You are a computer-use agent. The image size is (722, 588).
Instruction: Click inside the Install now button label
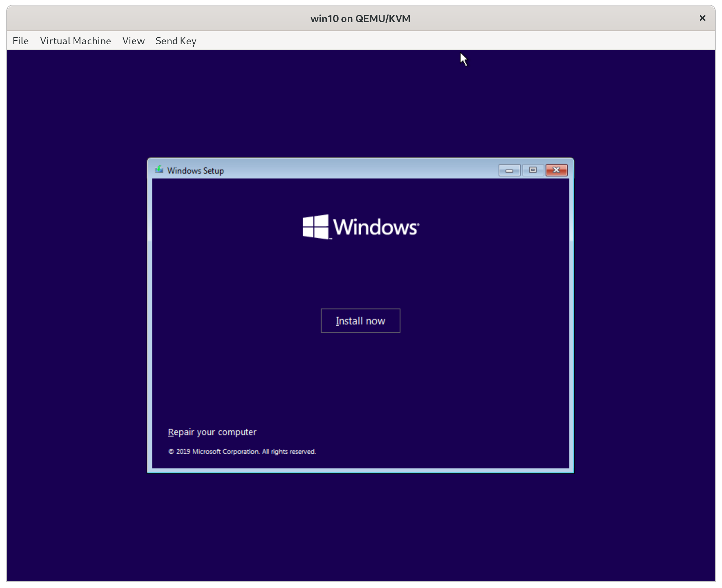pyautogui.click(x=360, y=320)
